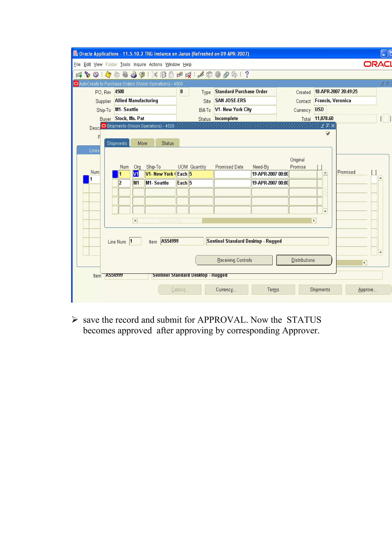Open the File menu
The height and width of the screenshot is (555, 392).
pyautogui.click(x=77, y=65)
